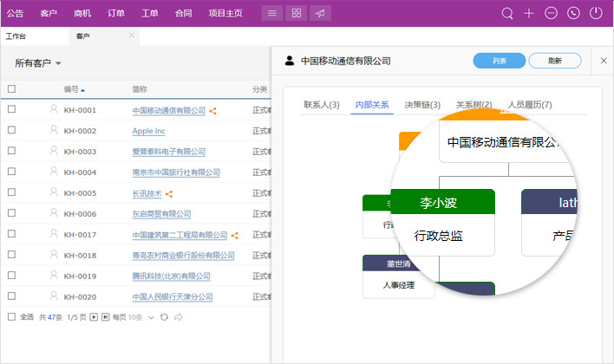Check the box for KH-0002
This screenshot has width=614, height=364.
(x=12, y=130)
